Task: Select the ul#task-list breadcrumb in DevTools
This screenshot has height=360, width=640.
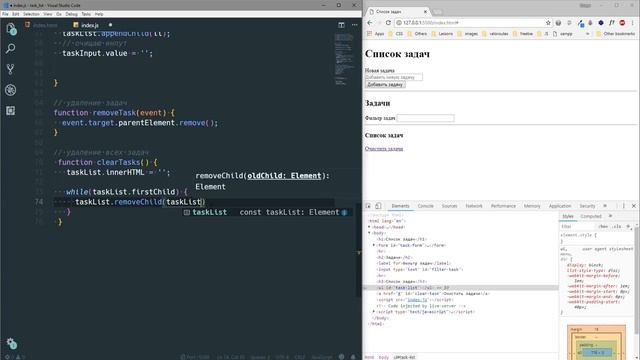Action: click(404, 357)
